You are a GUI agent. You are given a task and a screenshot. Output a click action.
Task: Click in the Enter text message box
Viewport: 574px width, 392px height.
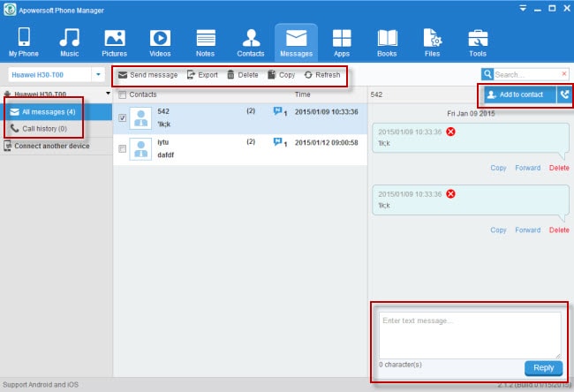pos(470,335)
